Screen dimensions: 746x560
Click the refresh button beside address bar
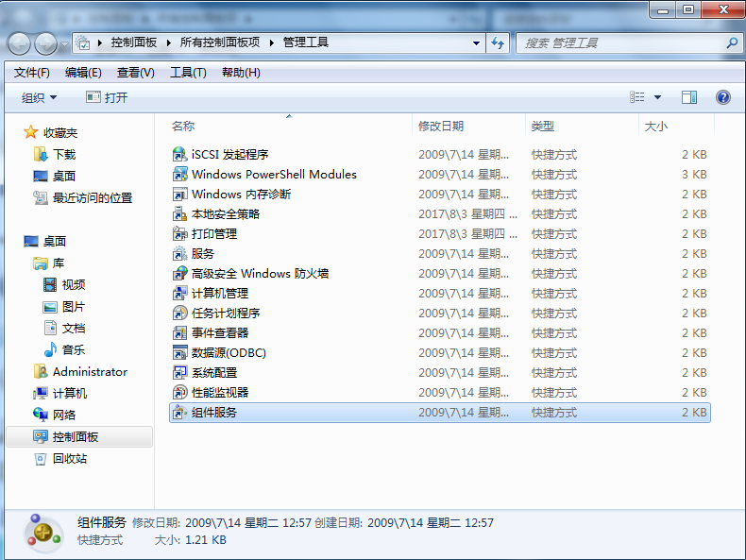[x=499, y=42]
